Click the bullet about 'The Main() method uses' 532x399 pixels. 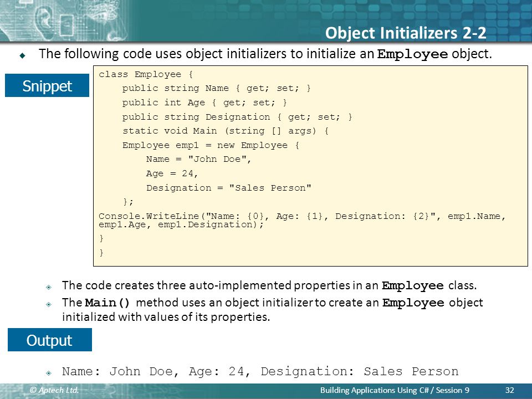pos(273,303)
